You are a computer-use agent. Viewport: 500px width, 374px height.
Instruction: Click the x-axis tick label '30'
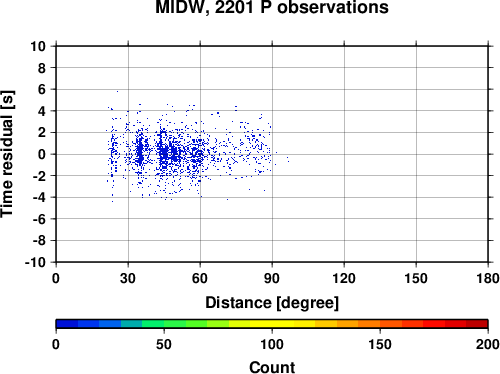128,278
